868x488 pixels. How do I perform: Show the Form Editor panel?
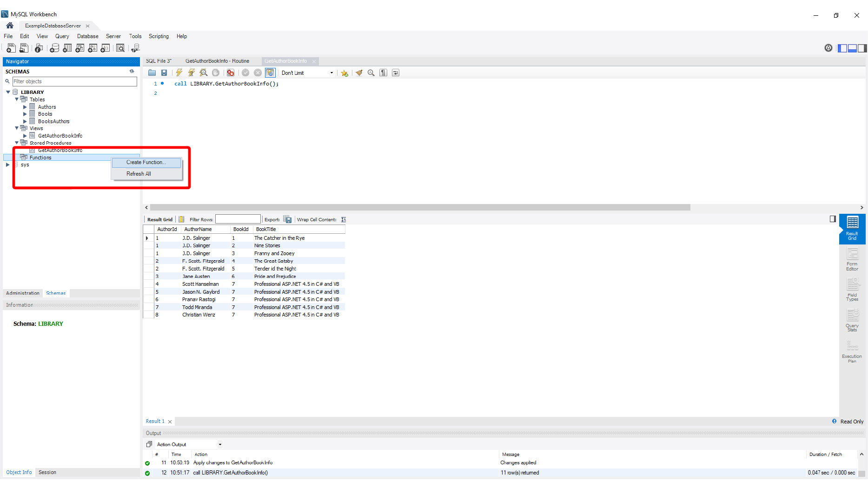(852, 259)
